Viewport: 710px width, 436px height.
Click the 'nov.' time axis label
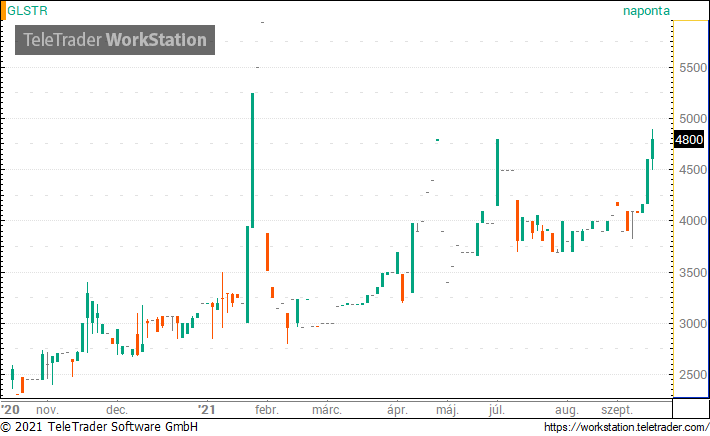pyautogui.click(x=47, y=410)
